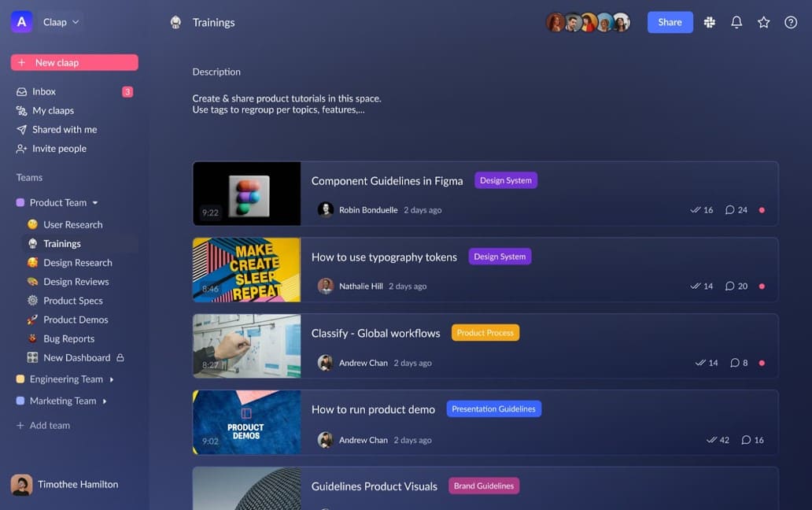
Task: Open 'Guidelines Product Visuals' title
Action: [374, 486]
